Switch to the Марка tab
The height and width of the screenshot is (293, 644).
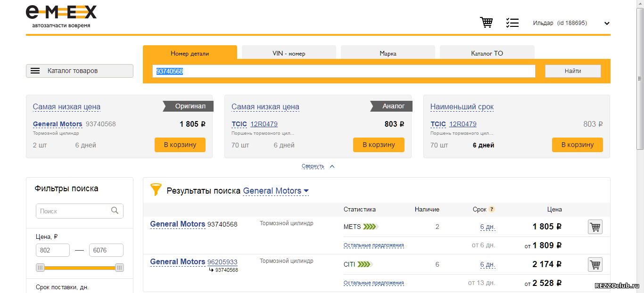[388, 52]
